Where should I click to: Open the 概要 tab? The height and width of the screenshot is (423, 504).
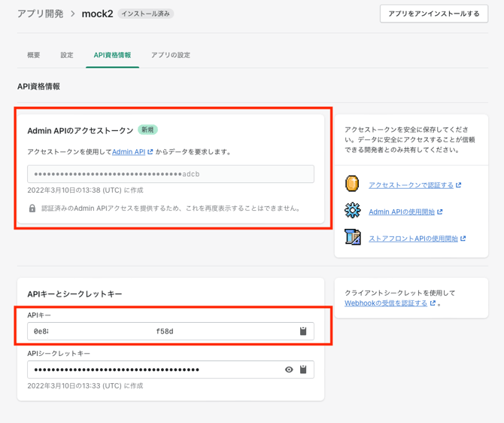pyautogui.click(x=33, y=55)
